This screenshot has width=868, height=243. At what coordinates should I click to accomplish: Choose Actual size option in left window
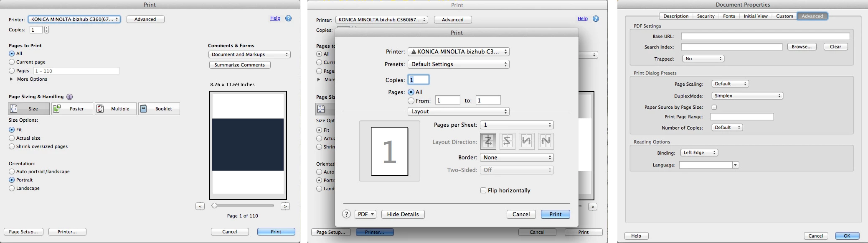(x=12, y=138)
